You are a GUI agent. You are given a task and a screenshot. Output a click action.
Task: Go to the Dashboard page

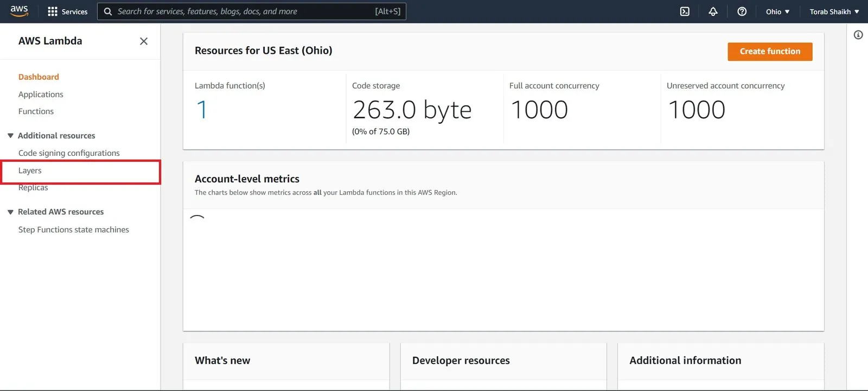(39, 77)
